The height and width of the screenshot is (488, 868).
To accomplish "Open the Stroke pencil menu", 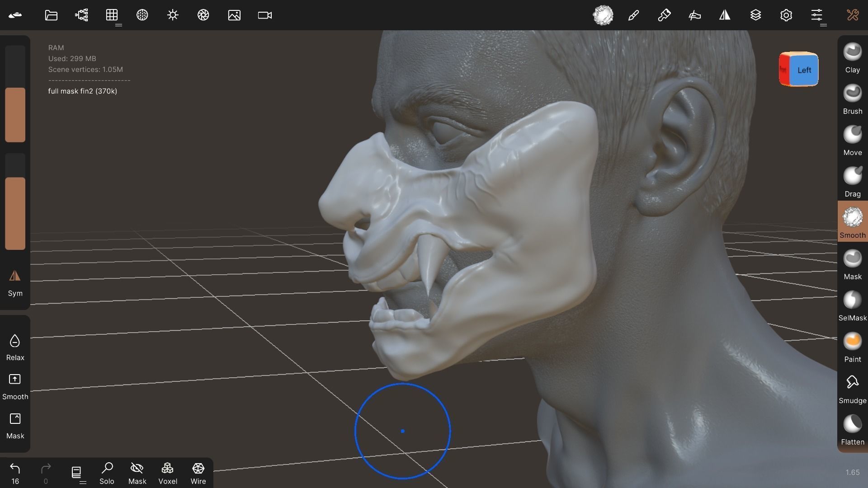I will coord(633,15).
